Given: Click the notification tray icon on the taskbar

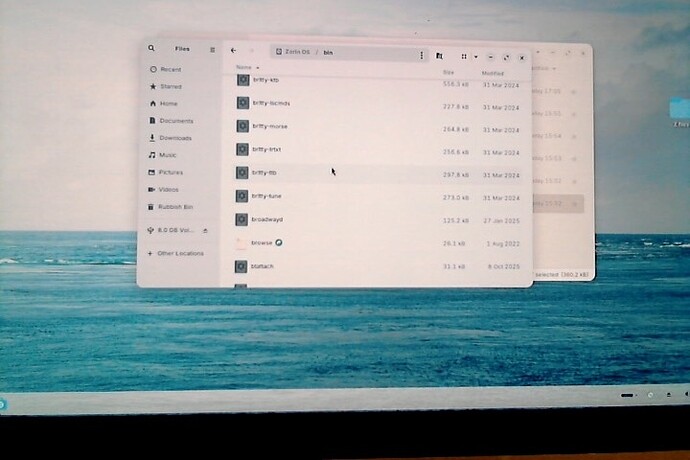Looking at the screenshot, I should (650, 395).
